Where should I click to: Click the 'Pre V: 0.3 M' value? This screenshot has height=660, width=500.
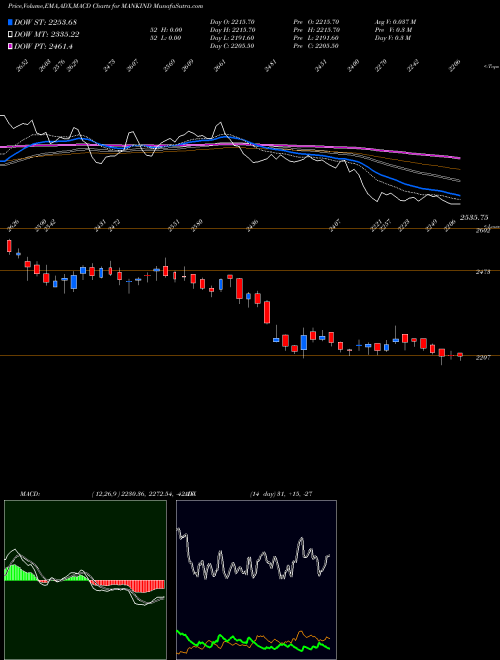click(x=393, y=30)
